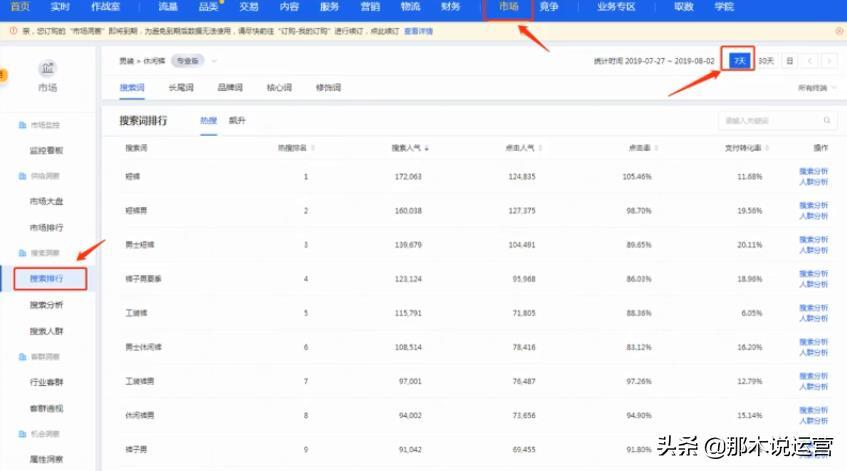Sort by 点击人气 column

tap(519, 148)
